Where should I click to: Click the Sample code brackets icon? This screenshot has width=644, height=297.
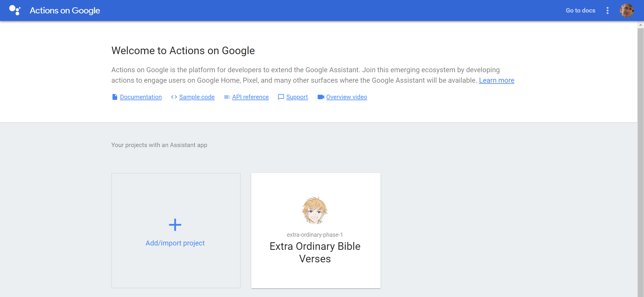pyautogui.click(x=174, y=97)
